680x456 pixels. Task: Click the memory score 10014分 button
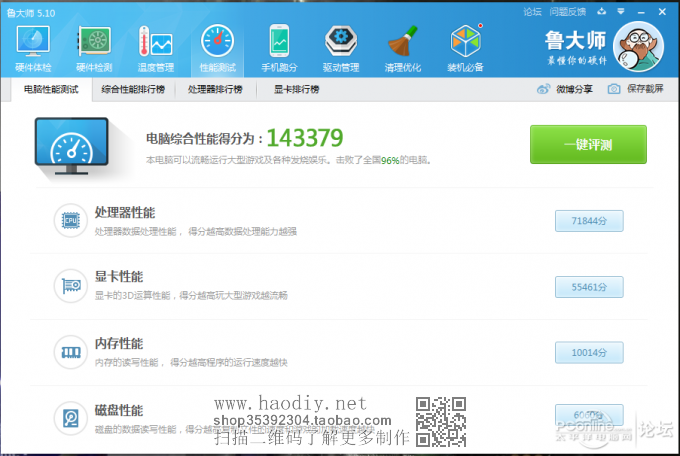pyautogui.click(x=589, y=352)
